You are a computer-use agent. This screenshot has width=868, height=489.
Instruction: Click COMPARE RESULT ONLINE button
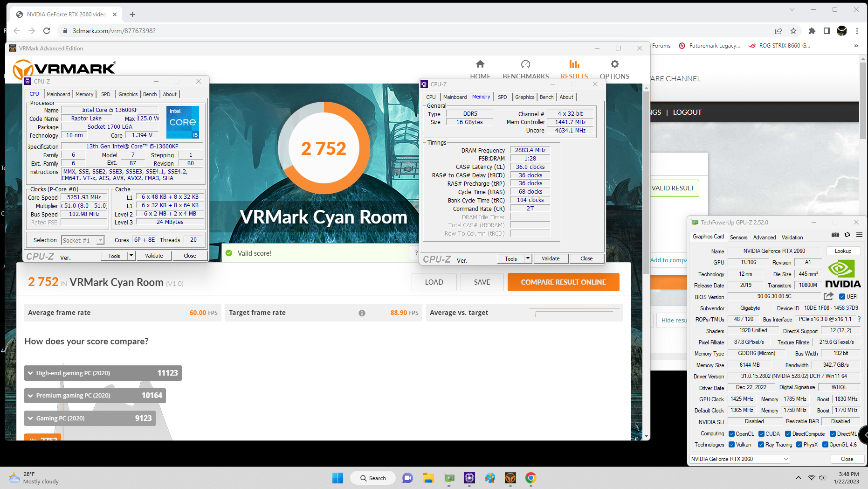(x=563, y=282)
